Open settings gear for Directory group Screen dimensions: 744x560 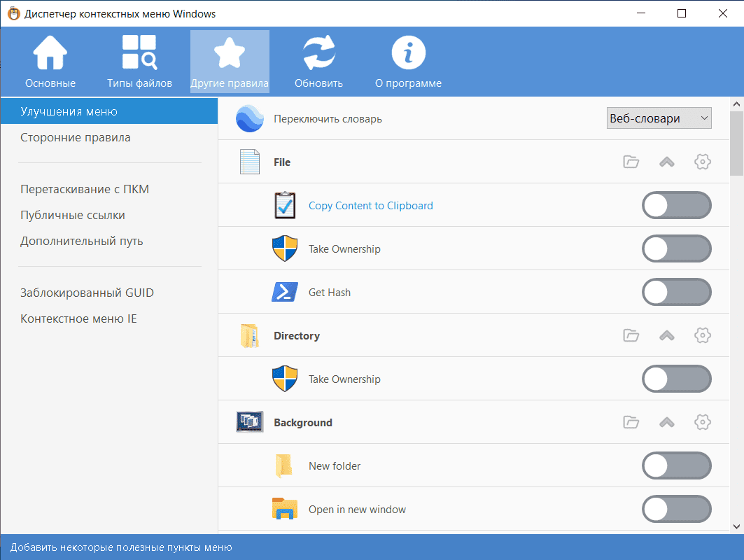pos(703,335)
